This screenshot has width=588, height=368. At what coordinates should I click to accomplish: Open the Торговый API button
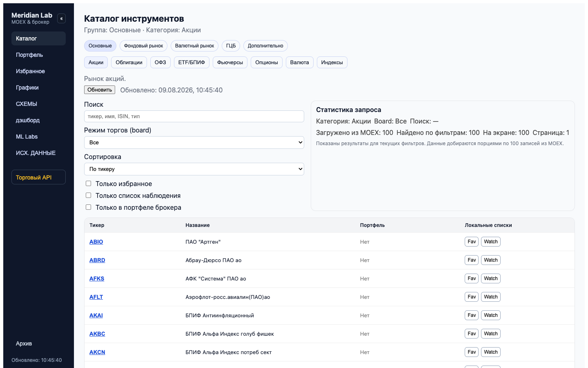pyautogui.click(x=38, y=177)
